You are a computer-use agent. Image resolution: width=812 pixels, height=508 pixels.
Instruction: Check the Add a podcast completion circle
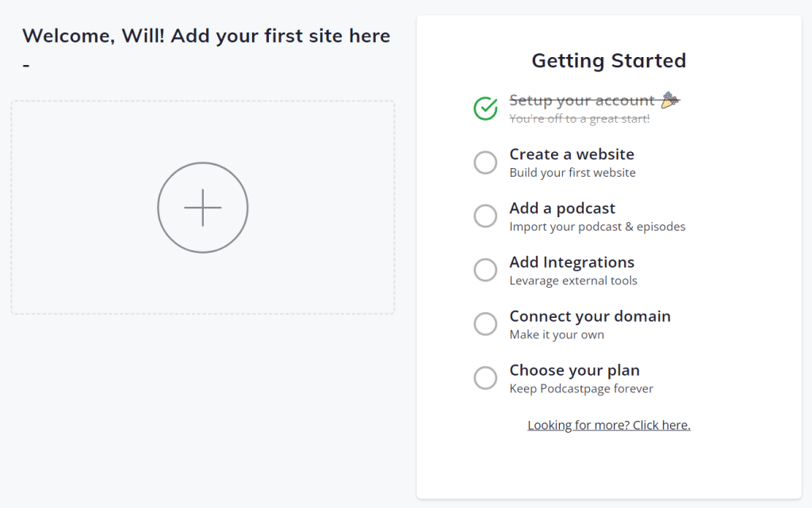485,216
